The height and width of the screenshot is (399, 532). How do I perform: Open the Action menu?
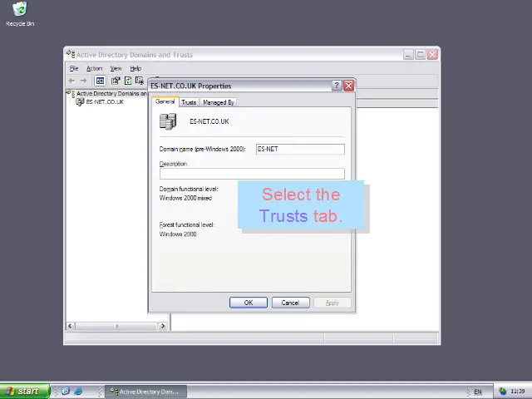[x=94, y=68]
